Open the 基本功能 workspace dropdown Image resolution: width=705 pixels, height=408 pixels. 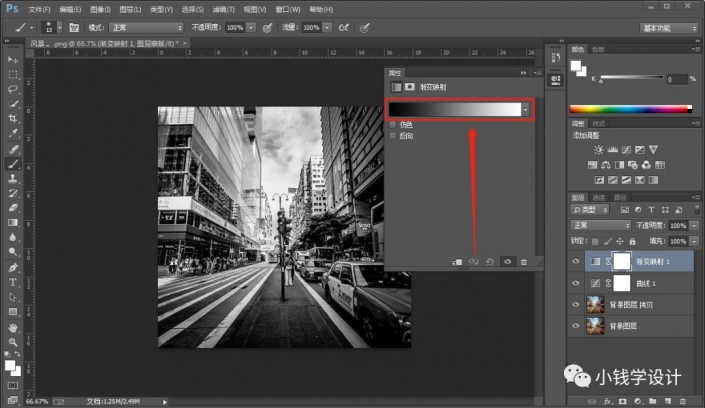[x=669, y=28]
